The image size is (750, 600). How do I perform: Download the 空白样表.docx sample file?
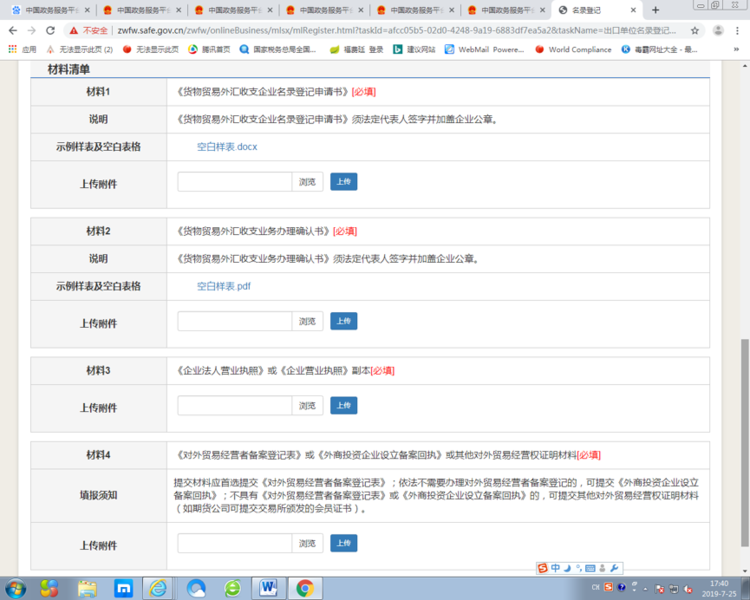coord(227,147)
